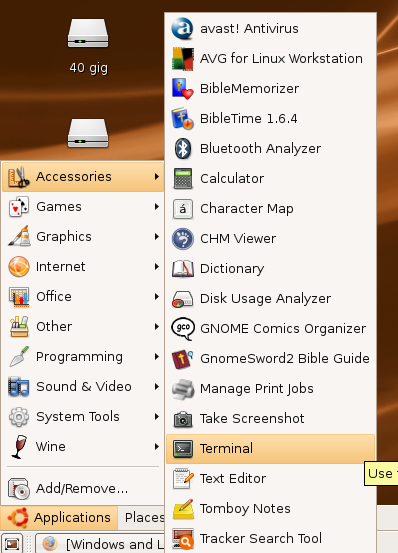Click the Take Screenshot camera icon

click(x=183, y=419)
